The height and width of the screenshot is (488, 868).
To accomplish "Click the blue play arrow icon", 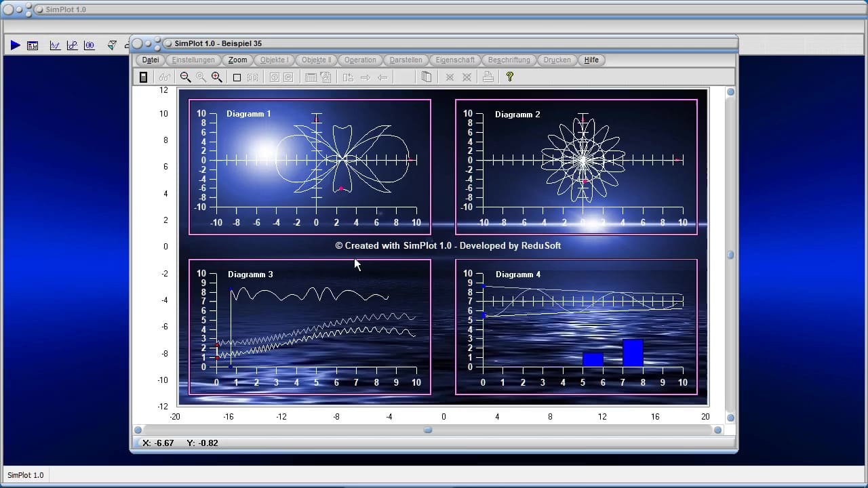I will [15, 45].
